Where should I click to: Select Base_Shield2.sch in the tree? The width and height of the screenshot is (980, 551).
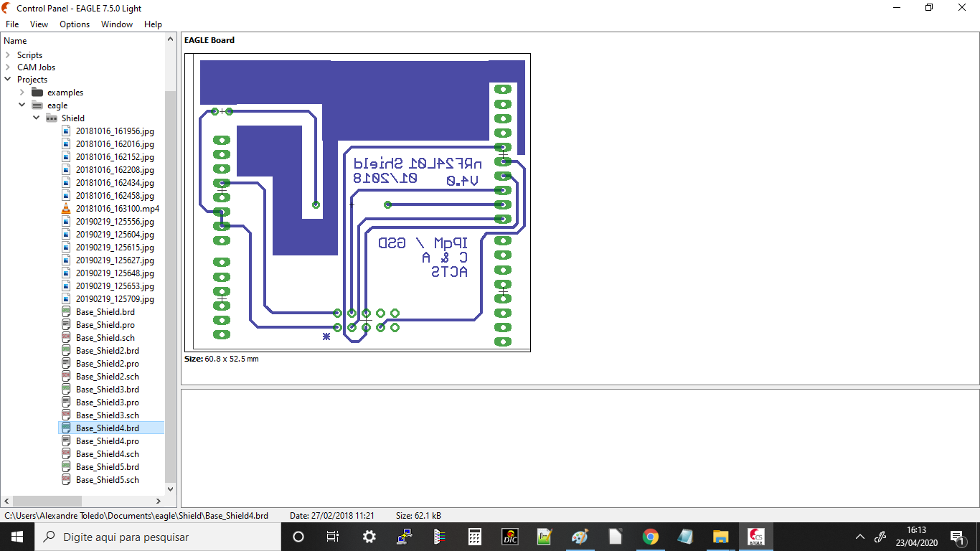[107, 377]
